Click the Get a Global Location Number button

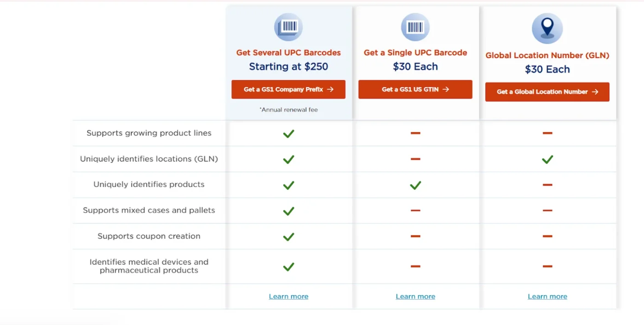coord(547,92)
